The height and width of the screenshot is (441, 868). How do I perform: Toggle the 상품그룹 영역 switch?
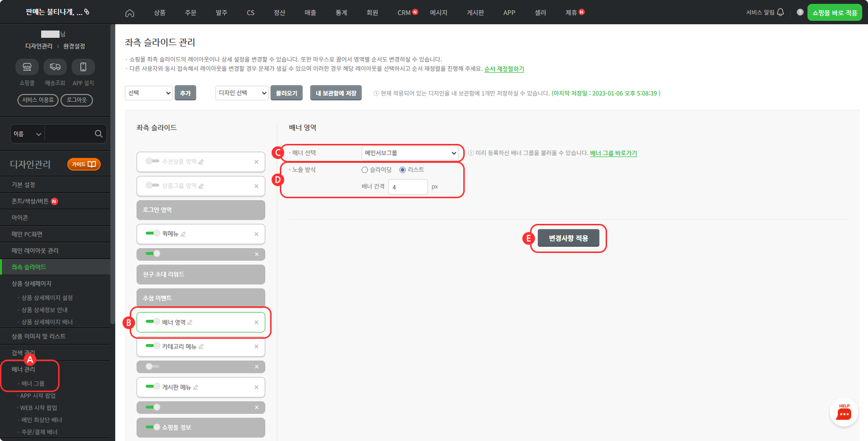[x=152, y=185]
